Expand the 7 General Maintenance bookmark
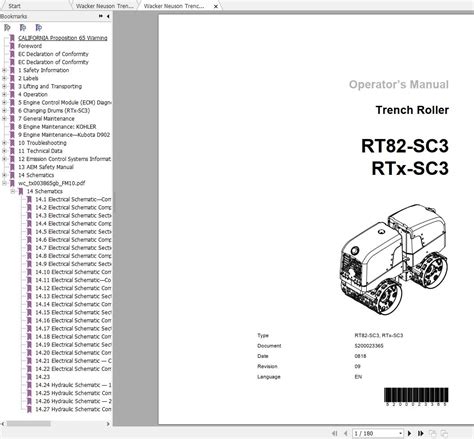 4,119
